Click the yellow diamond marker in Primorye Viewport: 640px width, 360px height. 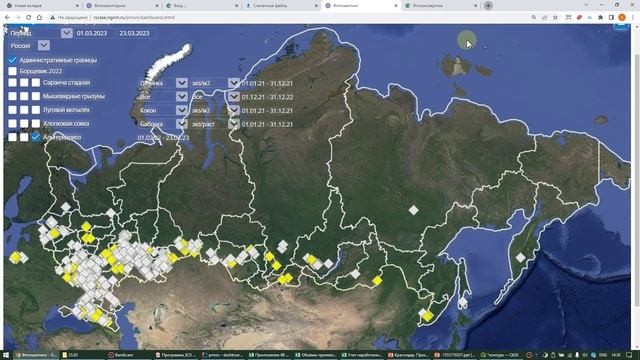427,316
